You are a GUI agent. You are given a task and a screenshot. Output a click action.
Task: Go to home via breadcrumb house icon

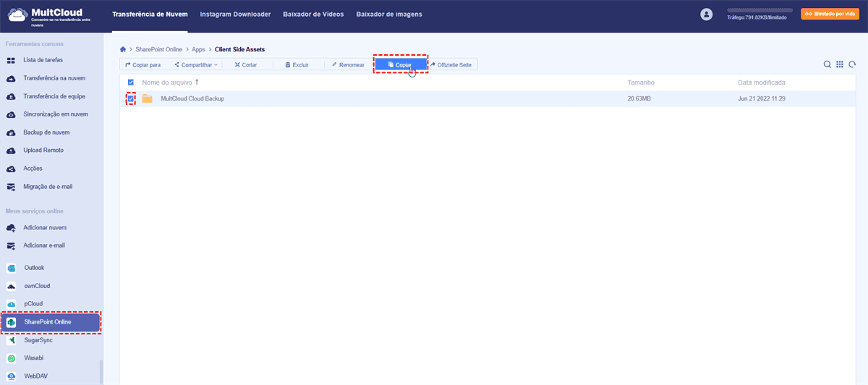click(x=123, y=50)
